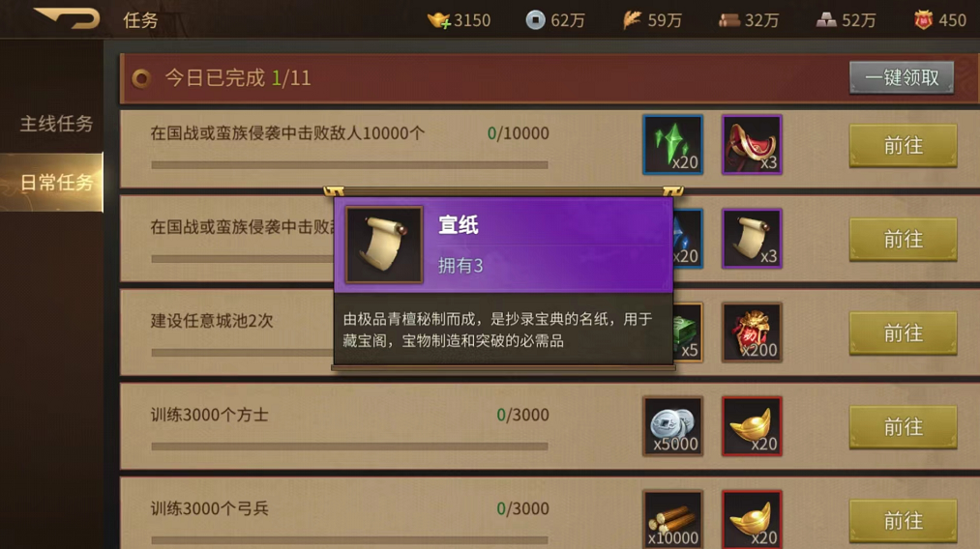Tap the gold ingot reward in 方士 row
The height and width of the screenshot is (549, 980).
tap(752, 426)
